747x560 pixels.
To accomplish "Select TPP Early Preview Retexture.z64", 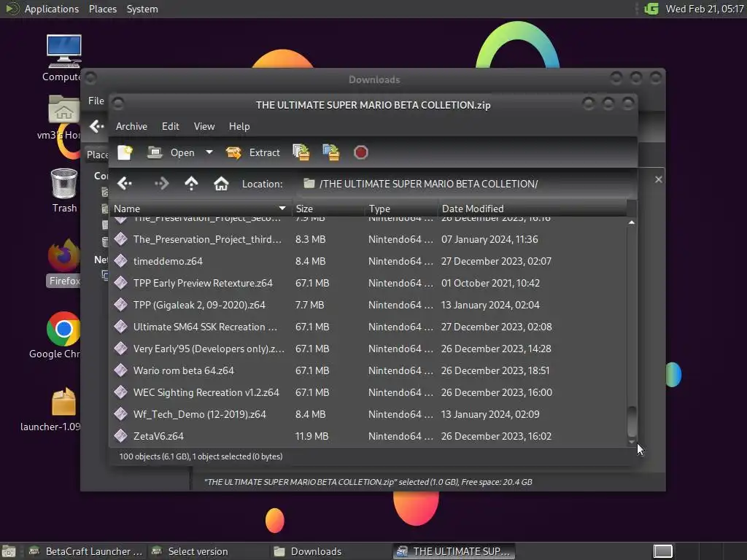I will [x=368, y=283].
